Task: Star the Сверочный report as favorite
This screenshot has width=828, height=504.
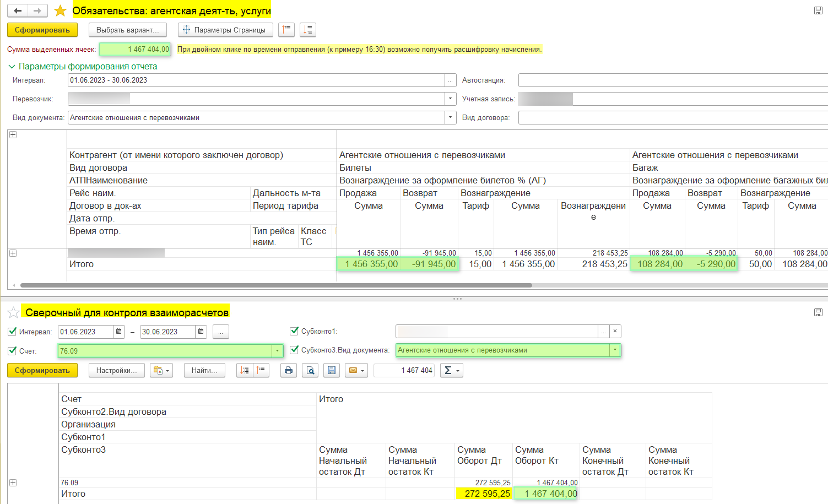Action: click(14, 313)
